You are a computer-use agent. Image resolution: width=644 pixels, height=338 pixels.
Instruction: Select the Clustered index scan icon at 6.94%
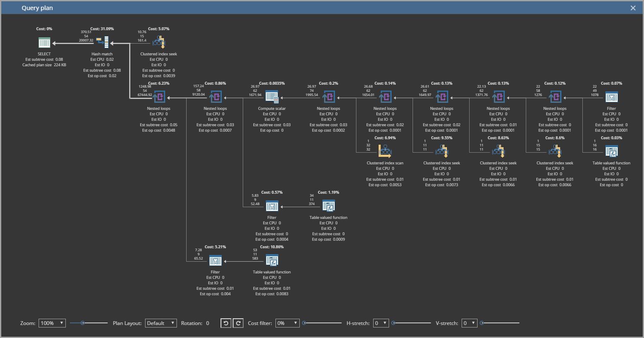click(x=384, y=151)
